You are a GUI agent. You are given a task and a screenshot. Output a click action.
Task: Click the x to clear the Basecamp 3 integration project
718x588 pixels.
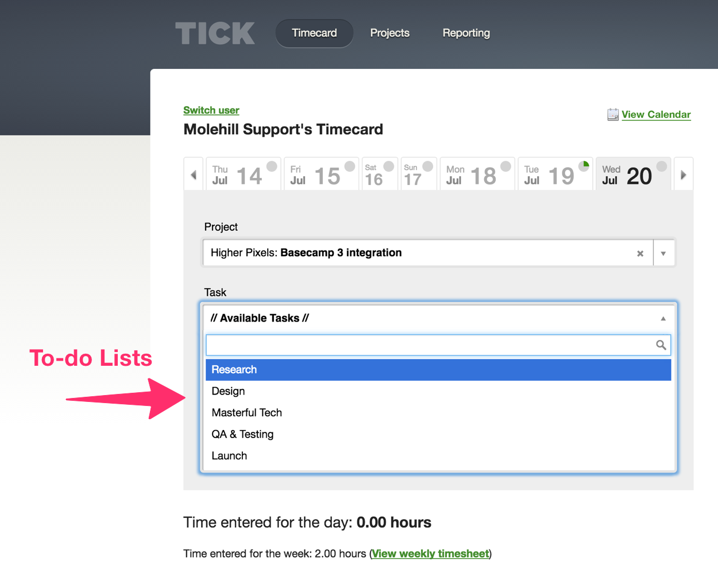tap(640, 253)
